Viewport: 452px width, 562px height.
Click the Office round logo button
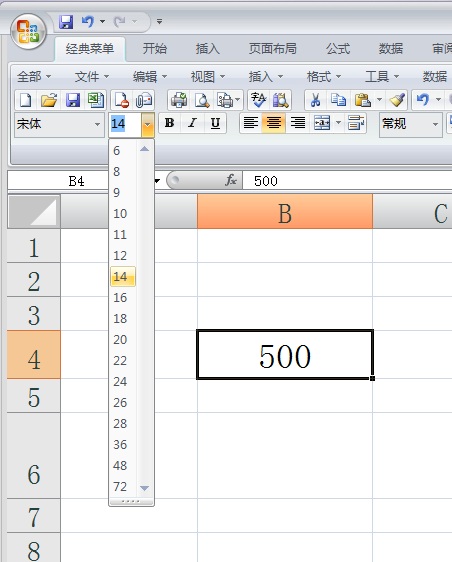(28, 32)
